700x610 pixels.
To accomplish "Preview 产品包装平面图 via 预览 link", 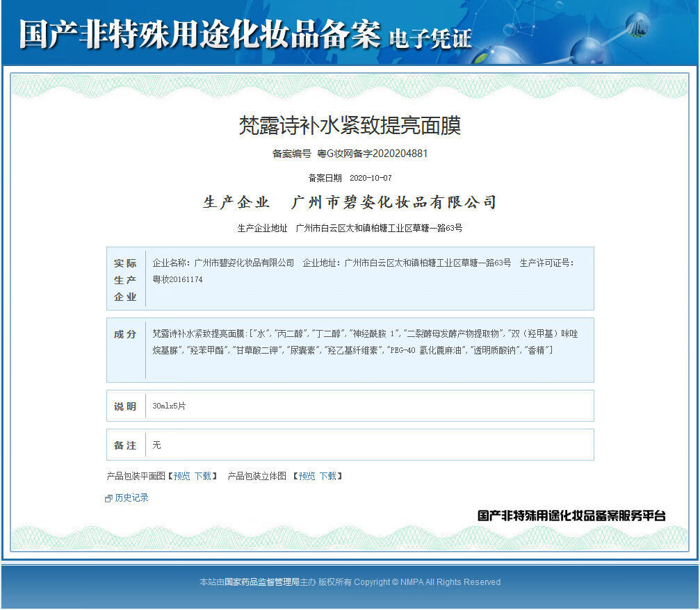I will coord(181,476).
